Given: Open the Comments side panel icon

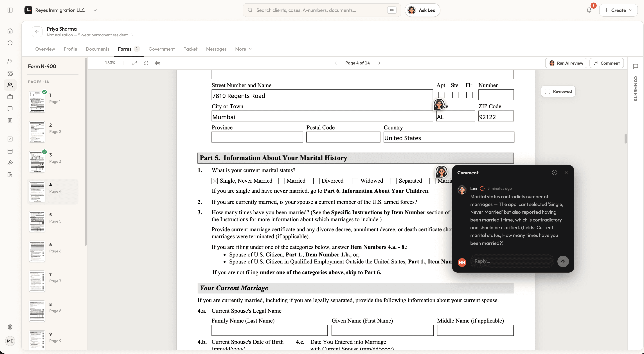Looking at the screenshot, I should (635, 66).
